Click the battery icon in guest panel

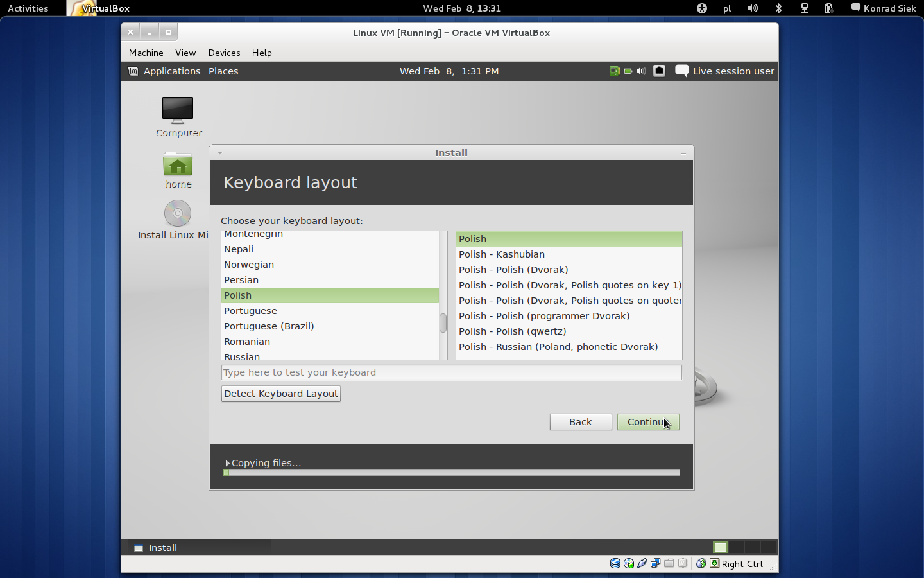(x=628, y=71)
